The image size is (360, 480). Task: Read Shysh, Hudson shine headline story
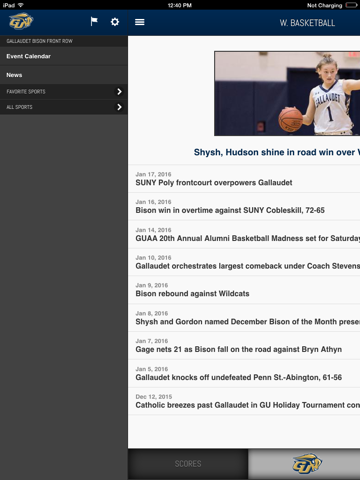click(x=277, y=152)
